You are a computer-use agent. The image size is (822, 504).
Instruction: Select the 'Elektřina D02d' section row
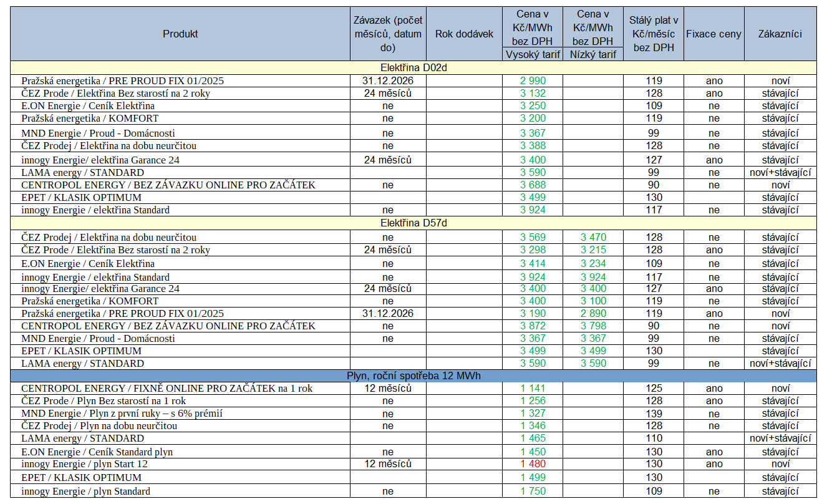(x=413, y=67)
